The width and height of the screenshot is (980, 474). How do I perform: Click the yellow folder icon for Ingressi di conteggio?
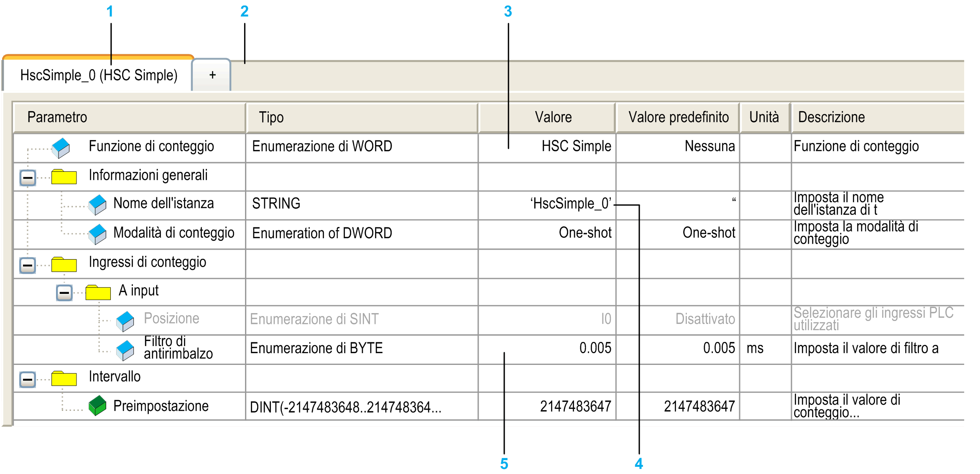64,264
